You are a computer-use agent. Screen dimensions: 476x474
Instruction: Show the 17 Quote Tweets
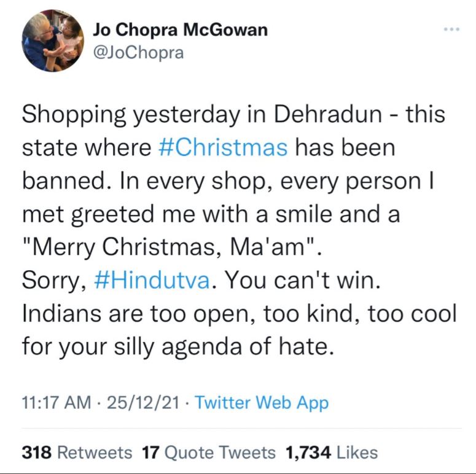pyautogui.click(x=209, y=453)
